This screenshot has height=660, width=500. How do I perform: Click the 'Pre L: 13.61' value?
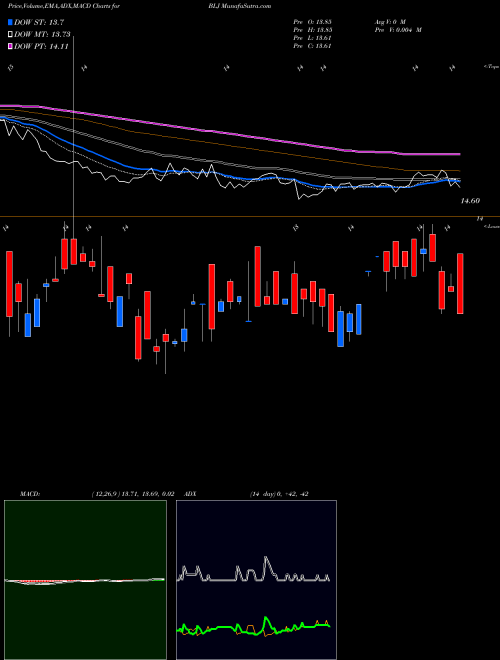312,38
